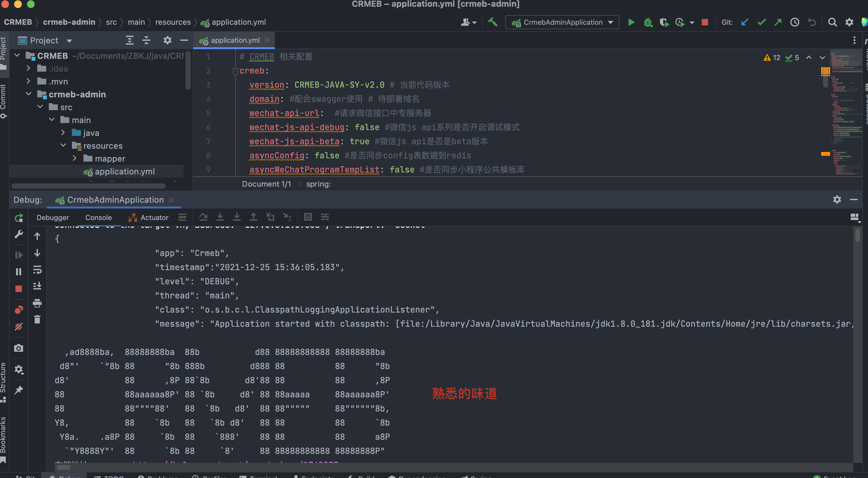This screenshot has width=868, height=478.
Task: Switch to the Debugger tab
Action: (x=53, y=217)
